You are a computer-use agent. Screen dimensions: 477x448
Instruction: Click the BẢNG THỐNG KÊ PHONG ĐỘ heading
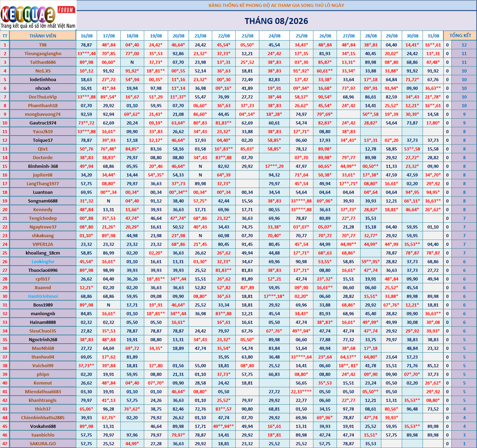(x=276, y=5)
